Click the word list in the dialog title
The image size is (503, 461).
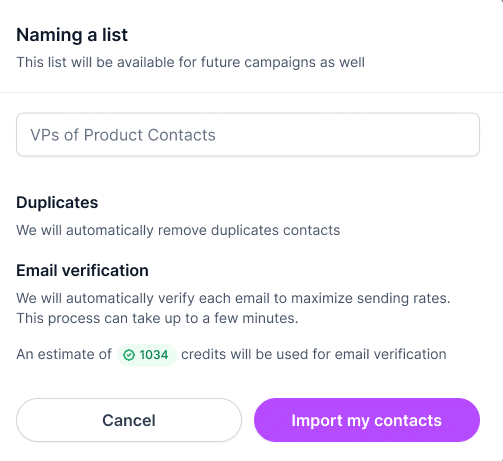coord(115,35)
